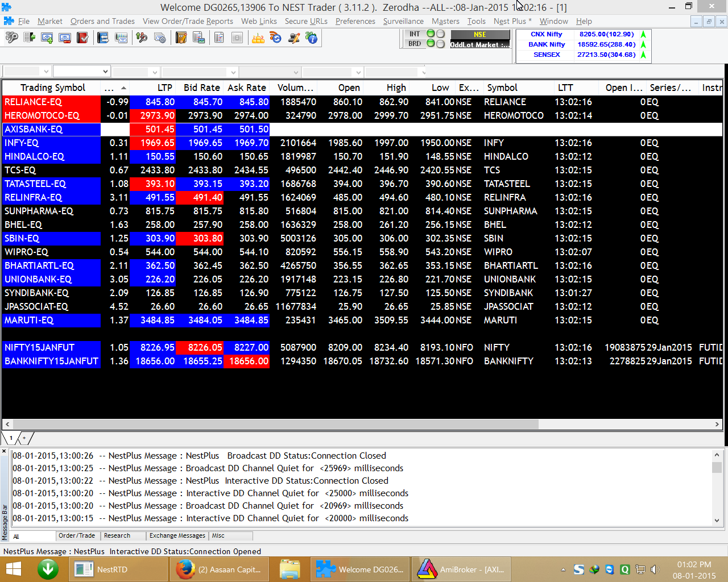Screen dimensions: 728x582
Task: Click the windows with gear settings icon
Action: pyautogui.click(x=160, y=38)
